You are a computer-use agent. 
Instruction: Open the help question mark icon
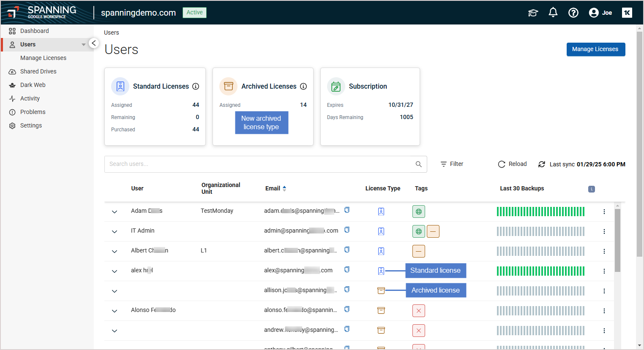[x=573, y=13]
